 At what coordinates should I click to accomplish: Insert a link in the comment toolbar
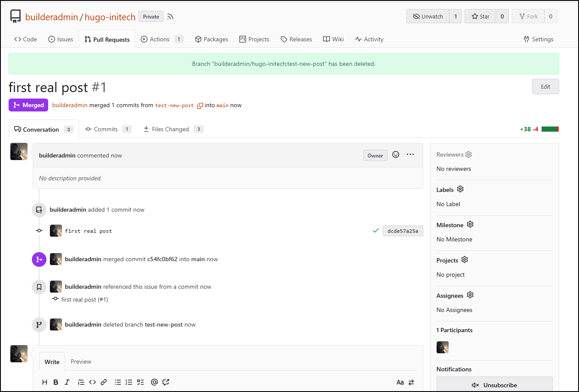coord(104,382)
